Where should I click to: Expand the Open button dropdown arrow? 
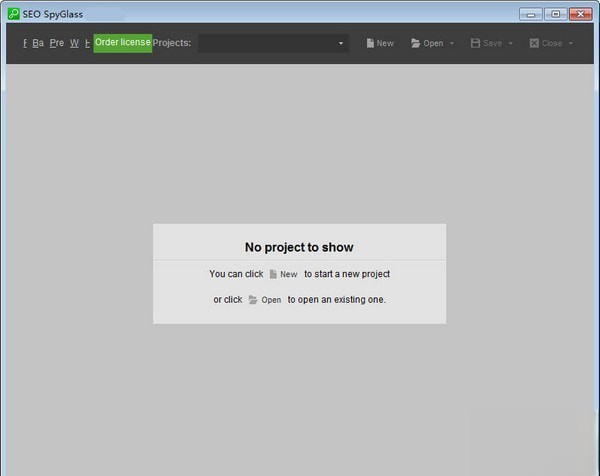pyautogui.click(x=452, y=43)
